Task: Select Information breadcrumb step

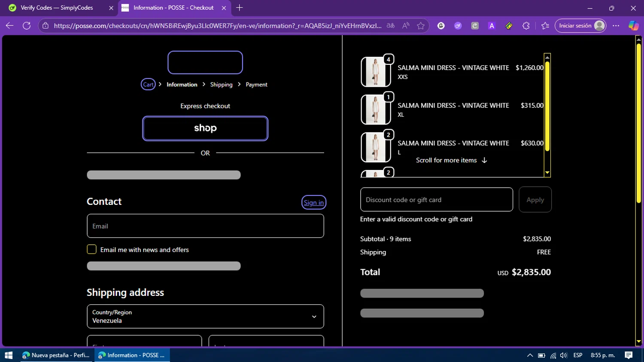Action: pyautogui.click(x=182, y=85)
